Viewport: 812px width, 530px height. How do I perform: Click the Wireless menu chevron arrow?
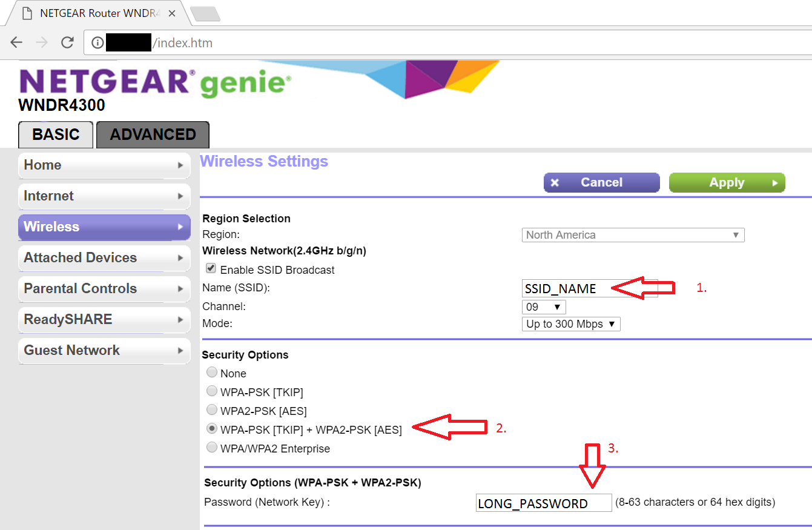[180, 227]
